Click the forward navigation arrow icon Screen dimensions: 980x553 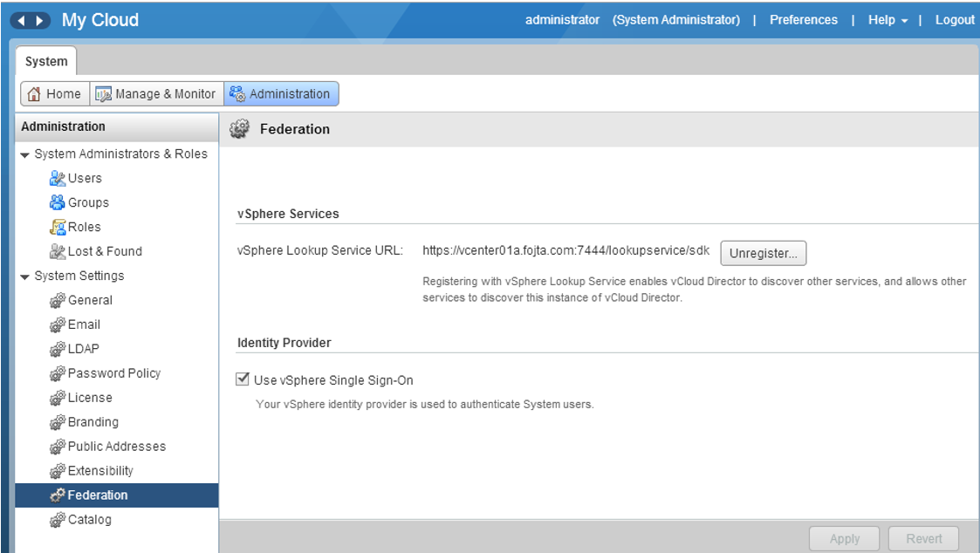(41, 20)
